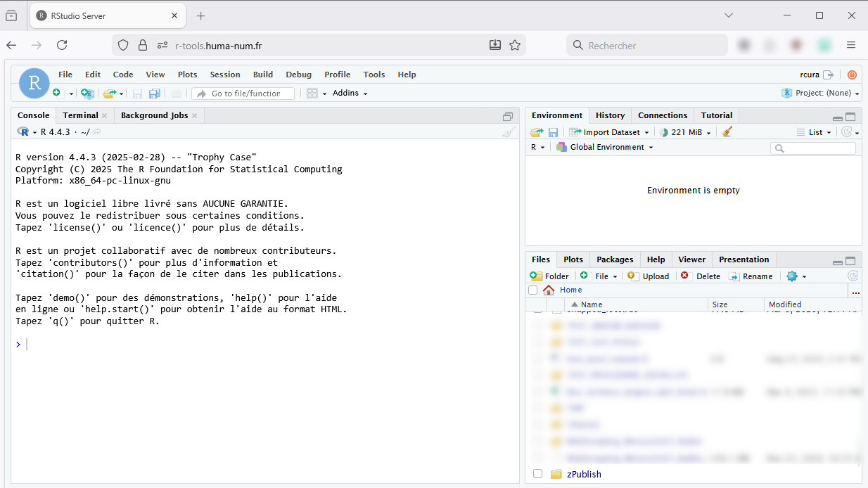Click the red Quit session power icon
Image resolution: width=868 pixels, height=488 pixels.
pos(852,75)
